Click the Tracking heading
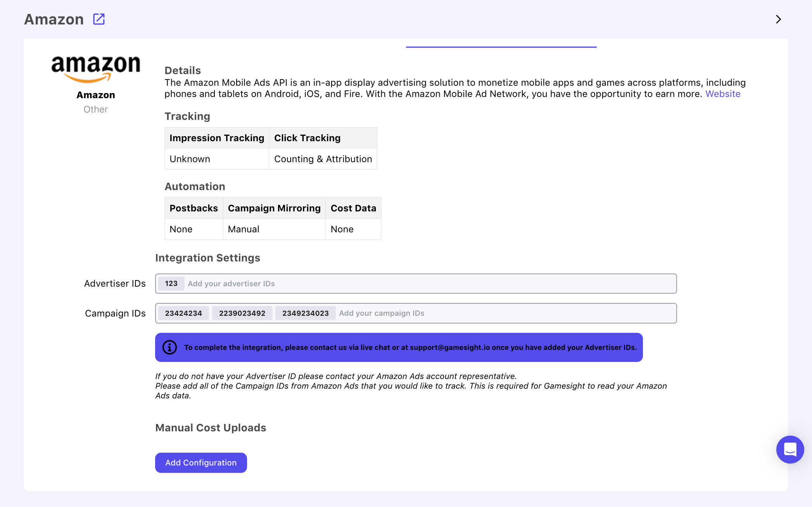 (187, 116)
